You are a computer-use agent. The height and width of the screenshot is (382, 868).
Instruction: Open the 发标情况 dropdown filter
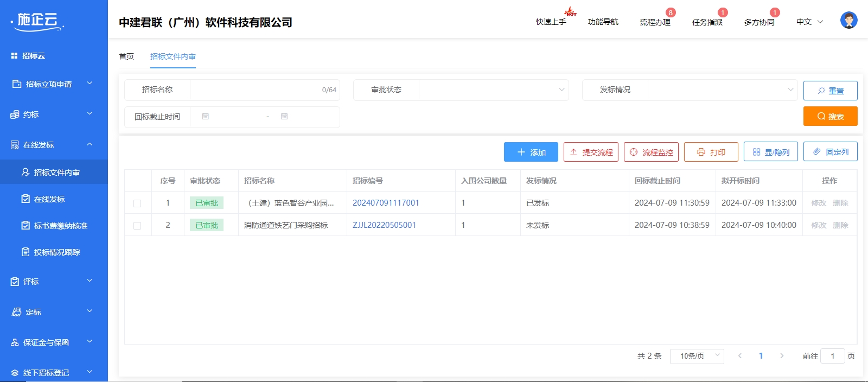click(x=722, y=90)
